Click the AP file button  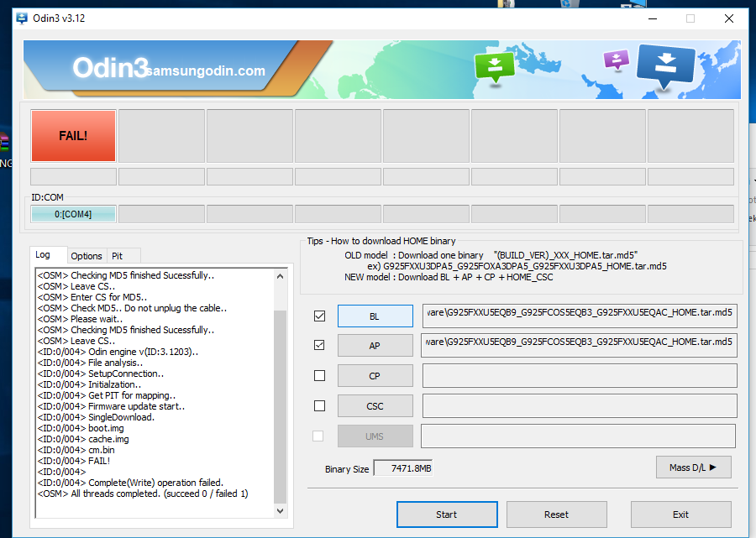[x=375, y=346]
